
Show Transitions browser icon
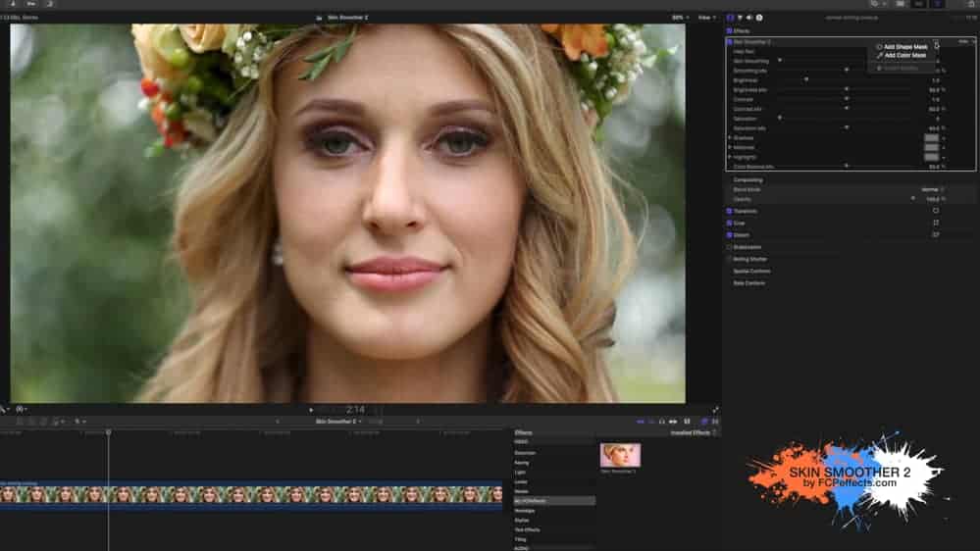click(715, 422)
